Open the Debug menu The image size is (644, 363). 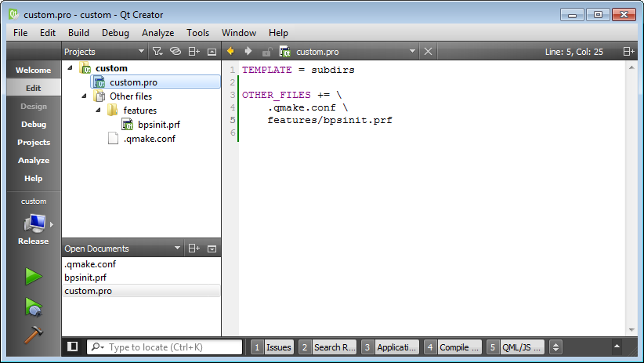coord(115,33)
